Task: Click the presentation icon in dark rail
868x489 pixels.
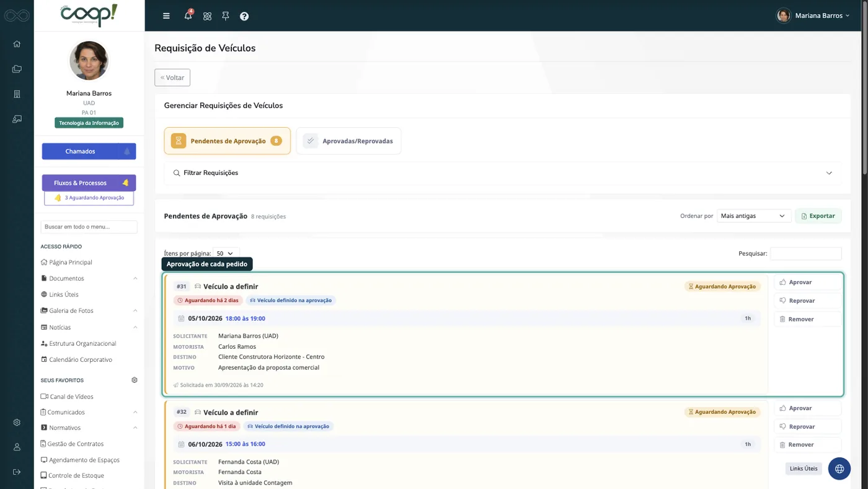Action: 17,119
